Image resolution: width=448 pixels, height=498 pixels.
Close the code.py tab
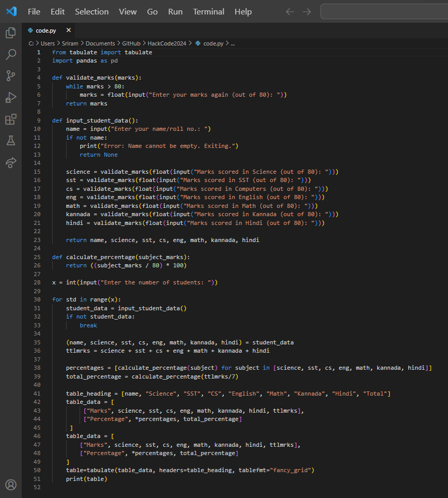click(69, 30)
